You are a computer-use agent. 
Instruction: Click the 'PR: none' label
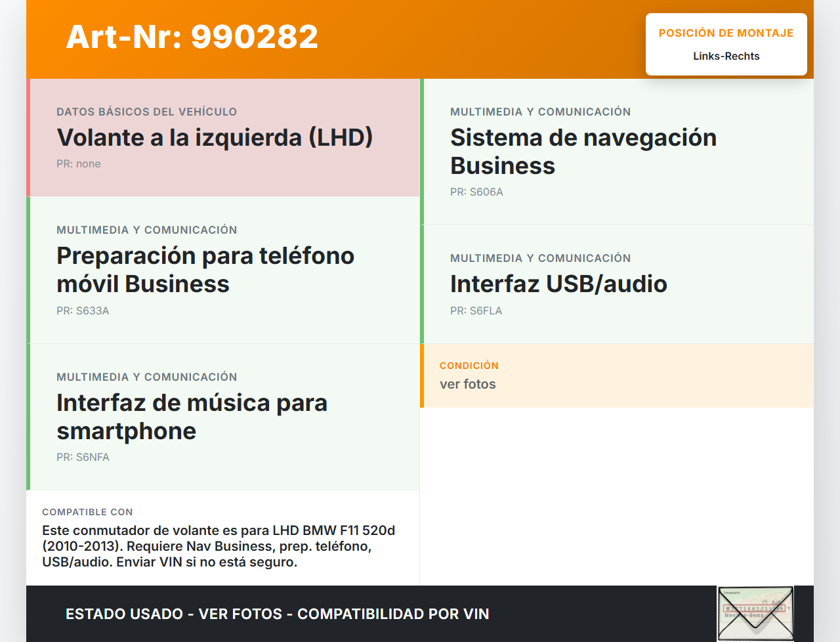pos(79,164)
